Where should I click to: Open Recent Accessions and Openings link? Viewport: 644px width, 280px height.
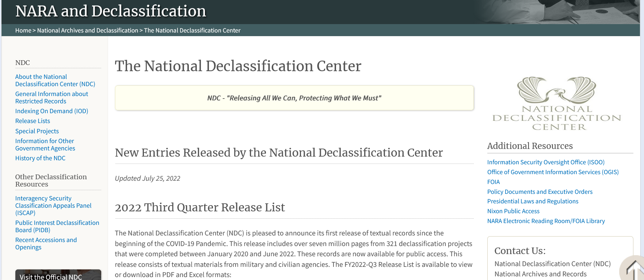tap(46, 243)
